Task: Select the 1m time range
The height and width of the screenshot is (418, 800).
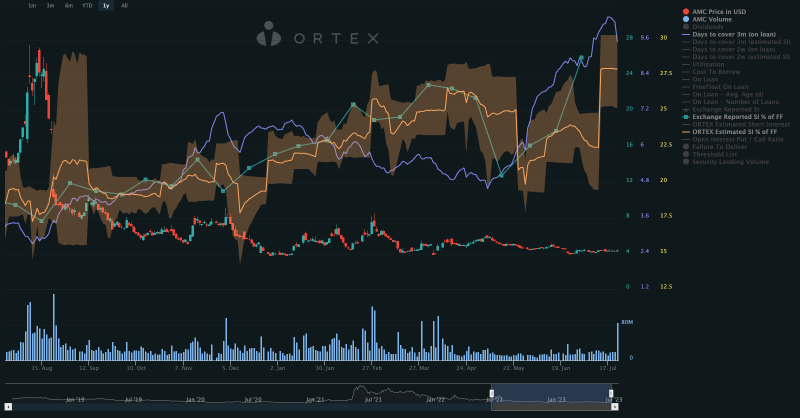Action: coord(32,6)
